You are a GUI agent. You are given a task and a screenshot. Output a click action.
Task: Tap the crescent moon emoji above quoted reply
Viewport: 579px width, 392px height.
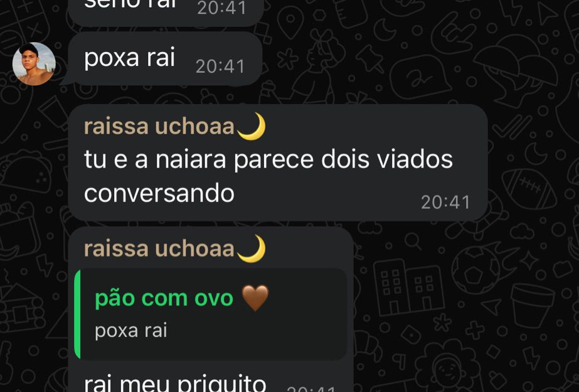point(252,248)
